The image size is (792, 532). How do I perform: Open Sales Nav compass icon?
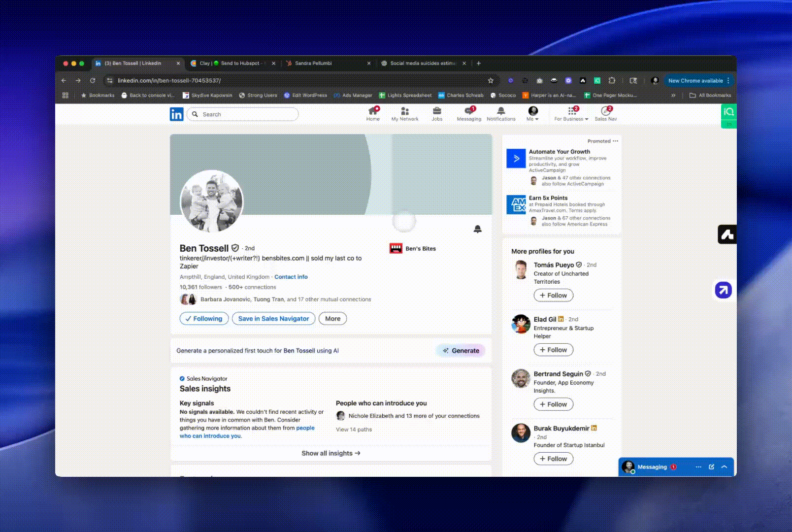606,114
